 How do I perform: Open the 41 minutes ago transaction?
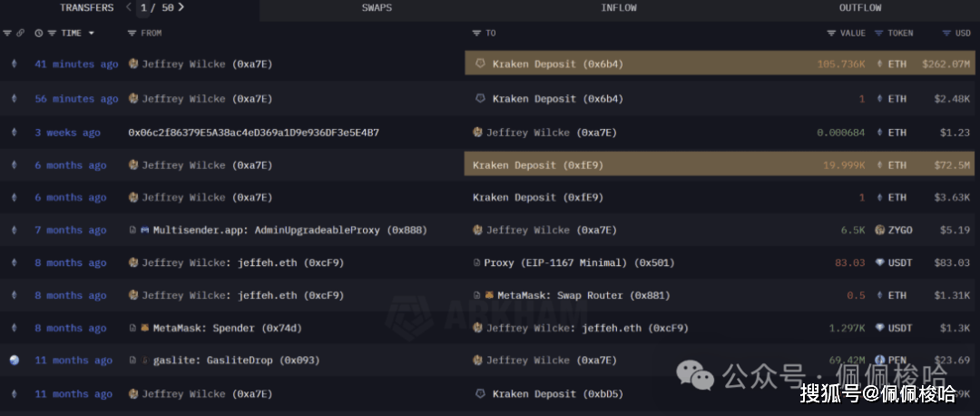click(x=76, y=64)
